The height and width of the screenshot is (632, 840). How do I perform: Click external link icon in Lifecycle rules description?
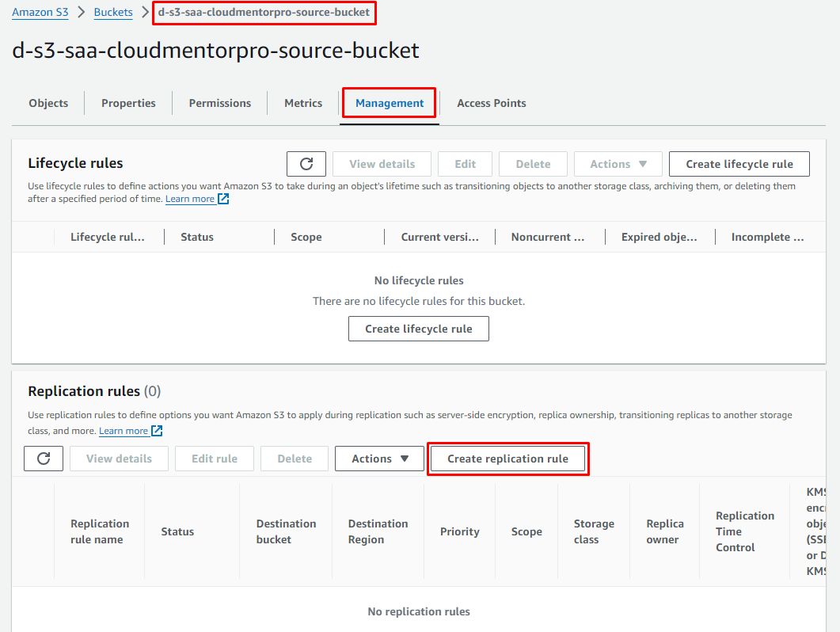[x=223, y=199]
